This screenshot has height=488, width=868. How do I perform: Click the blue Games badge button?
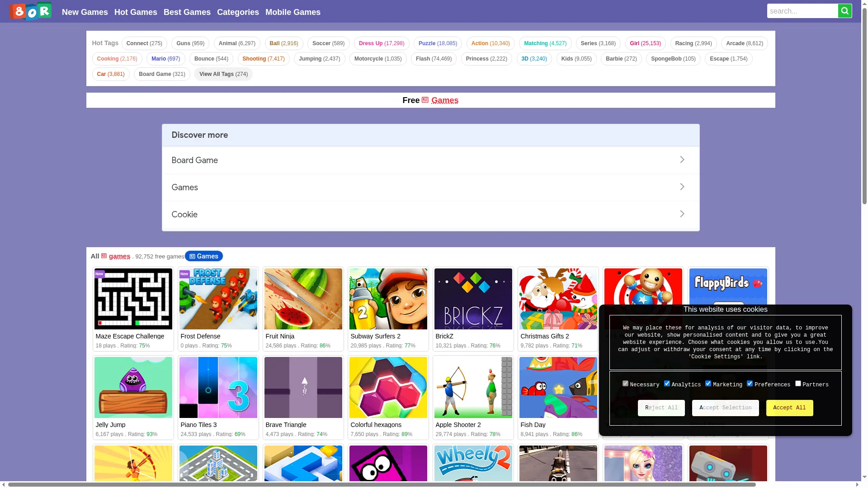click(x=203, y=256)
